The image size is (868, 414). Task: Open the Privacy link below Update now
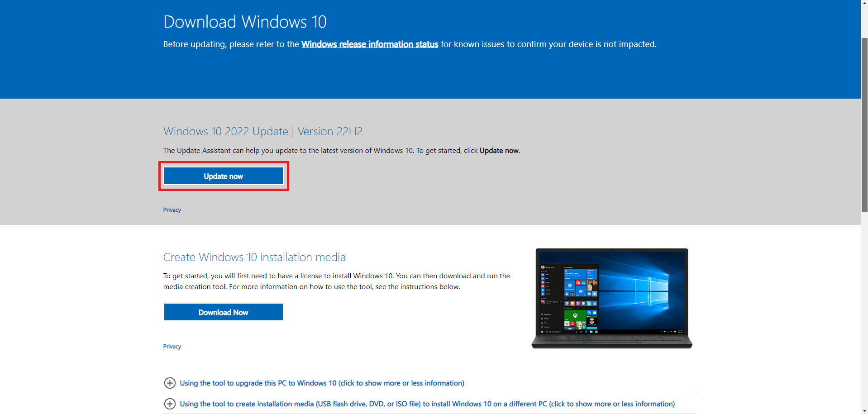pyautogui.click(x=172, y=210)
